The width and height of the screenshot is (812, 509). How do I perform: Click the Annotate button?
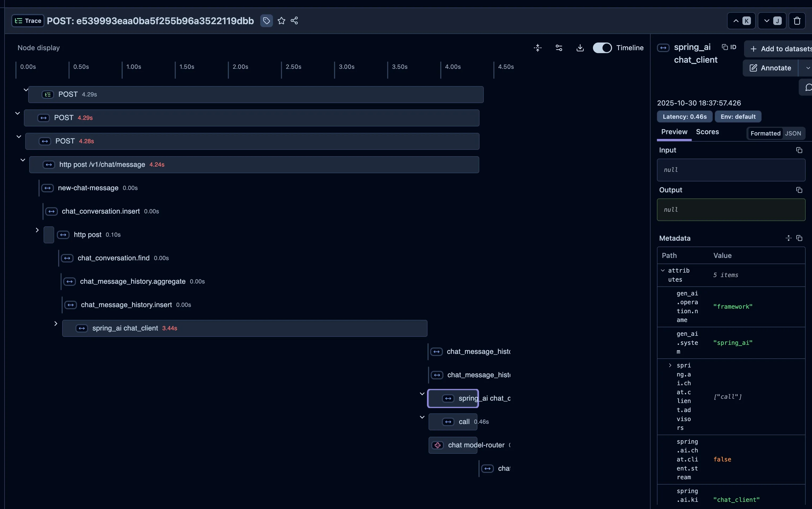[x=770, y=68]
